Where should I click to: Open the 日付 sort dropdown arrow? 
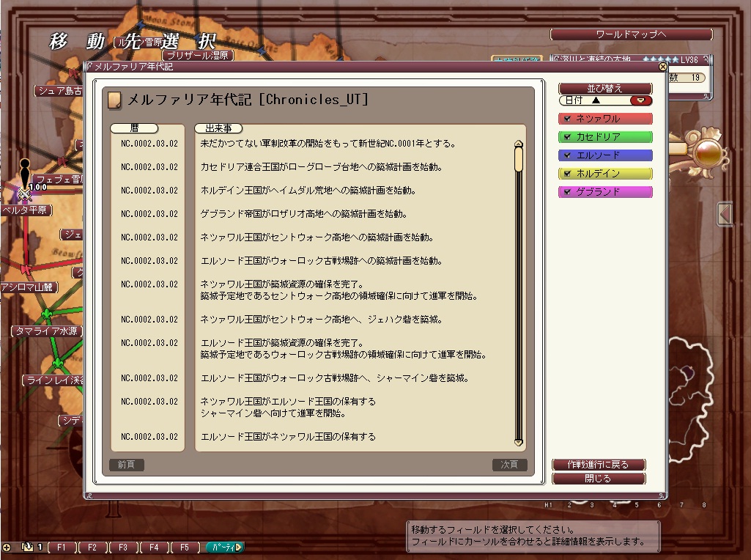coord(641,100)
